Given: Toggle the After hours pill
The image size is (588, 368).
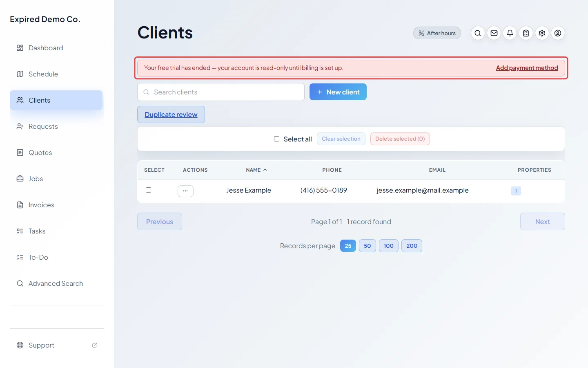Looking at the screenshot, I should coord(437,33).
